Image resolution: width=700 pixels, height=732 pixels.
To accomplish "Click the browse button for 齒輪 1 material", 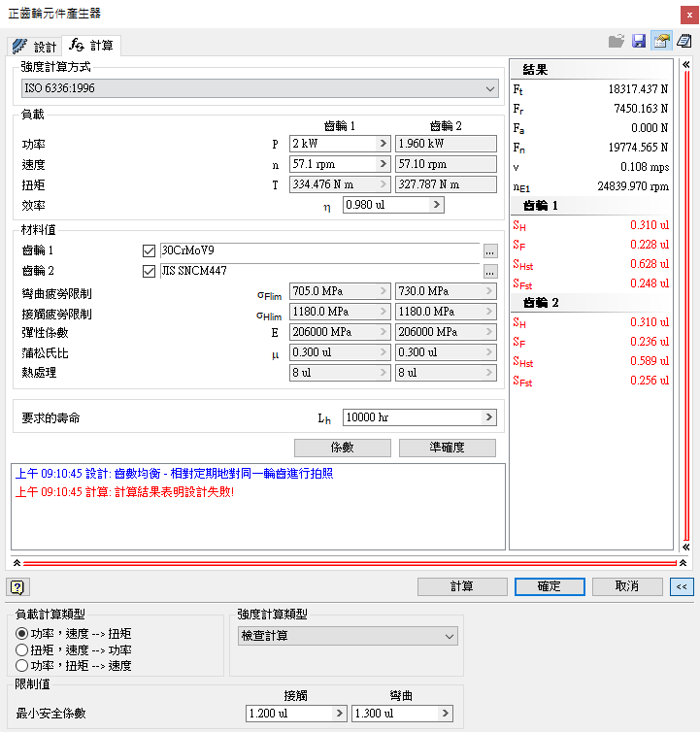I will [x=489, y=250].
